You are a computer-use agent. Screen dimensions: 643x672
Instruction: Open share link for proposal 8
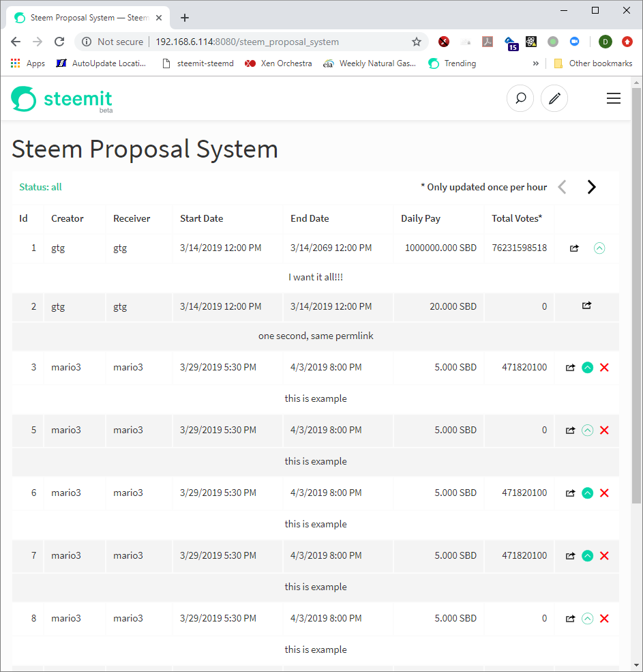(x=570, y=618)
